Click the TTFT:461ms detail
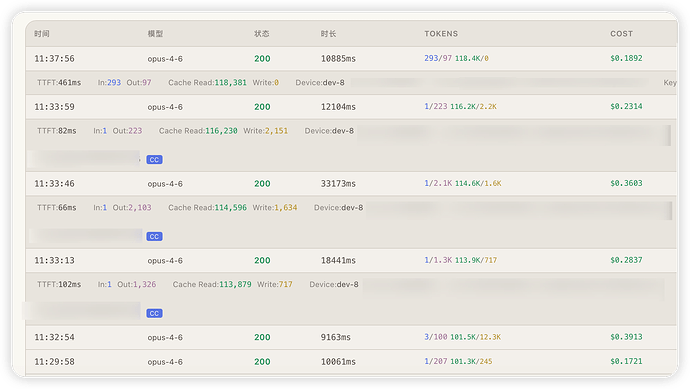 coord(59,83)
